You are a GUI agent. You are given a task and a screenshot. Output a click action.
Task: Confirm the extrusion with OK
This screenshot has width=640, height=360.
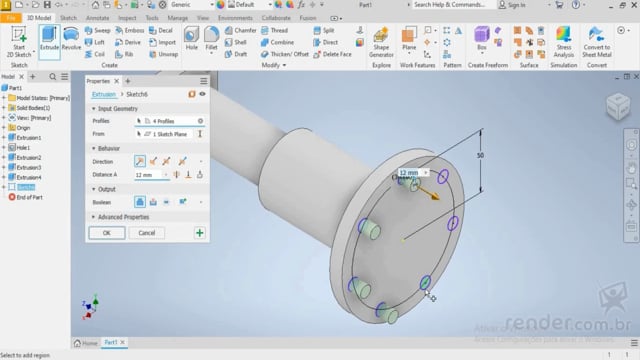pos(107,233)
